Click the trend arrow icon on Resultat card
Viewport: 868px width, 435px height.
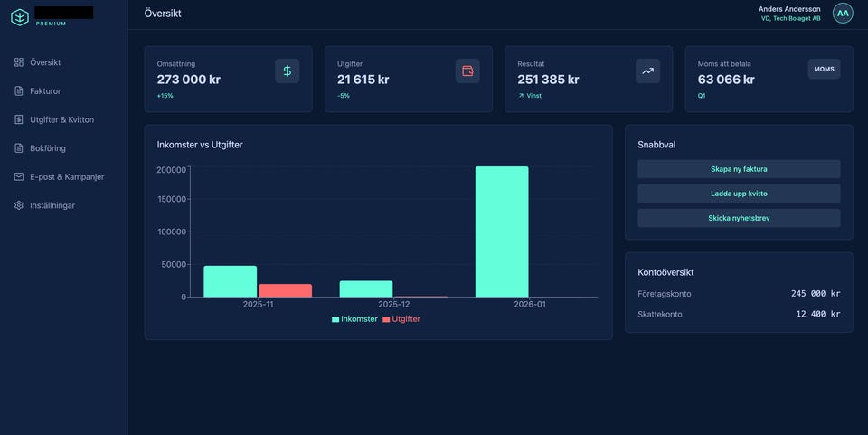(647, 71)
